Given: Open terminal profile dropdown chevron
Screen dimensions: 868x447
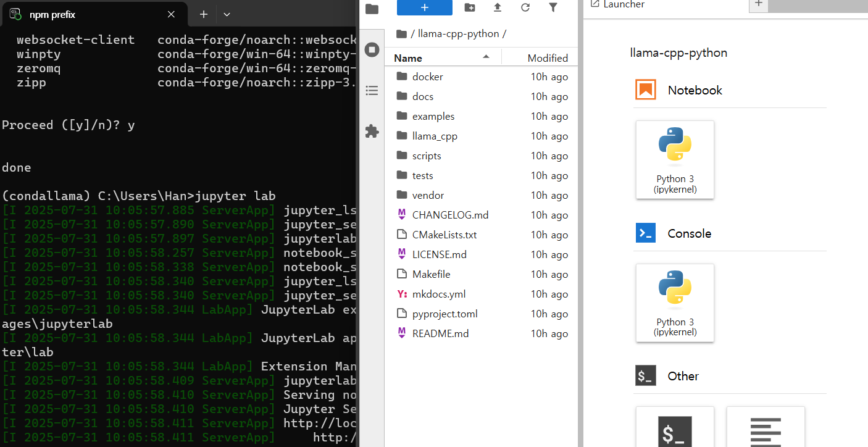Looking at the screenshot, I should (x=227, y=14).
